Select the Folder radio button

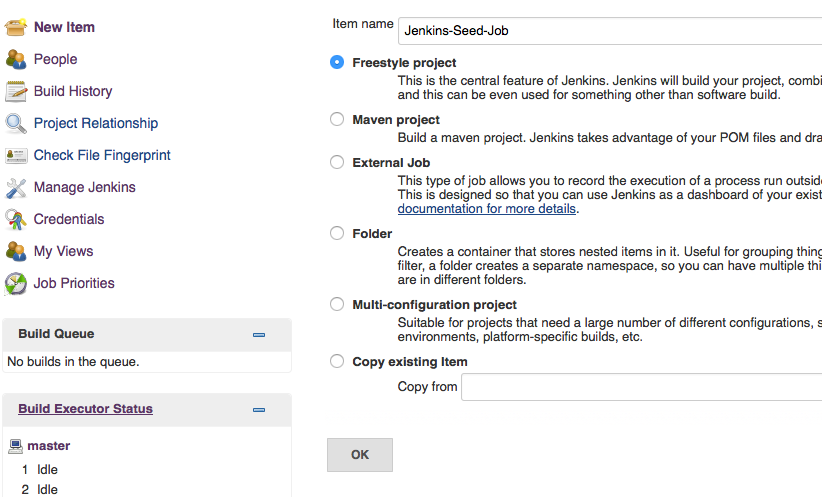click(337, 233)
